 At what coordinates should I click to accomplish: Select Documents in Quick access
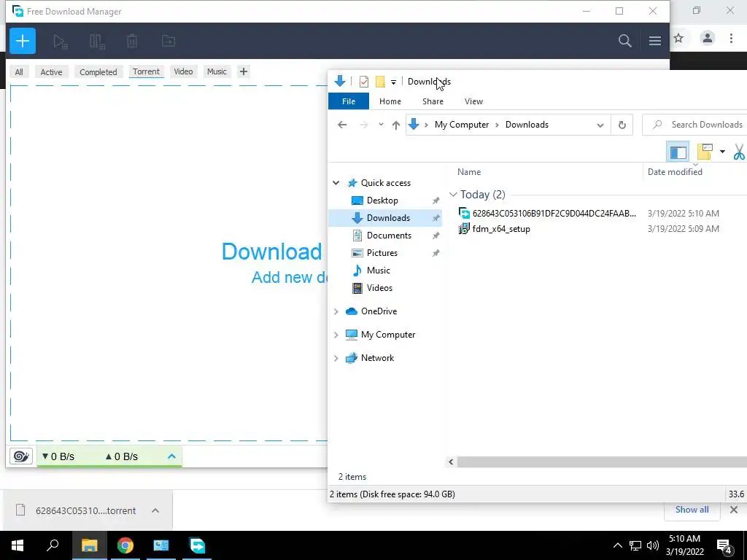tap(390, 236)
